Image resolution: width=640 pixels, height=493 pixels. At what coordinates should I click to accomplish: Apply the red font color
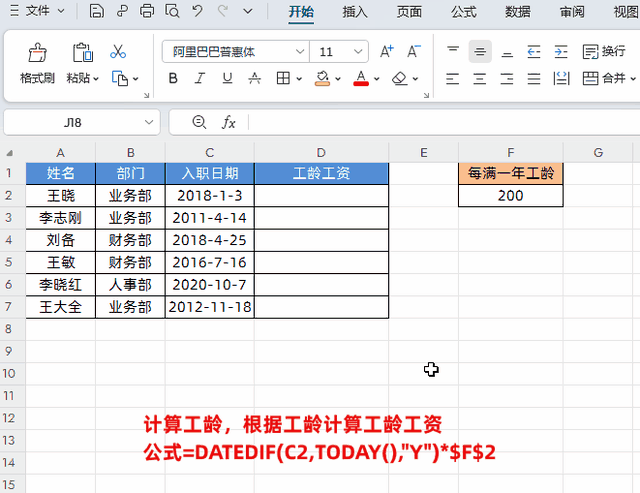(x=361, y=78)
